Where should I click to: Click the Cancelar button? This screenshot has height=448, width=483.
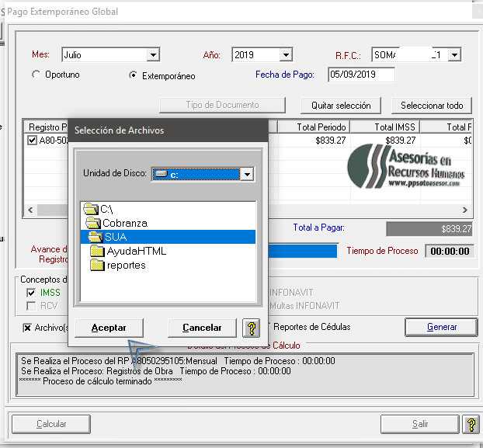click(200, 328)
